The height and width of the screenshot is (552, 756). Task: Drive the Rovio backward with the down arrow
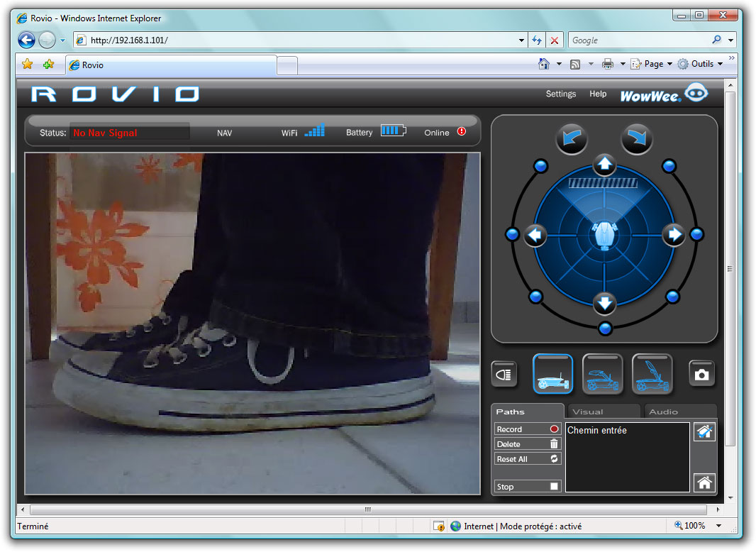[605, 304]
